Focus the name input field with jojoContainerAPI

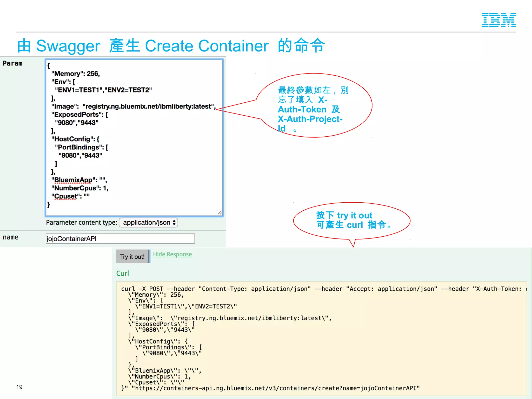(x=120, y=238)
